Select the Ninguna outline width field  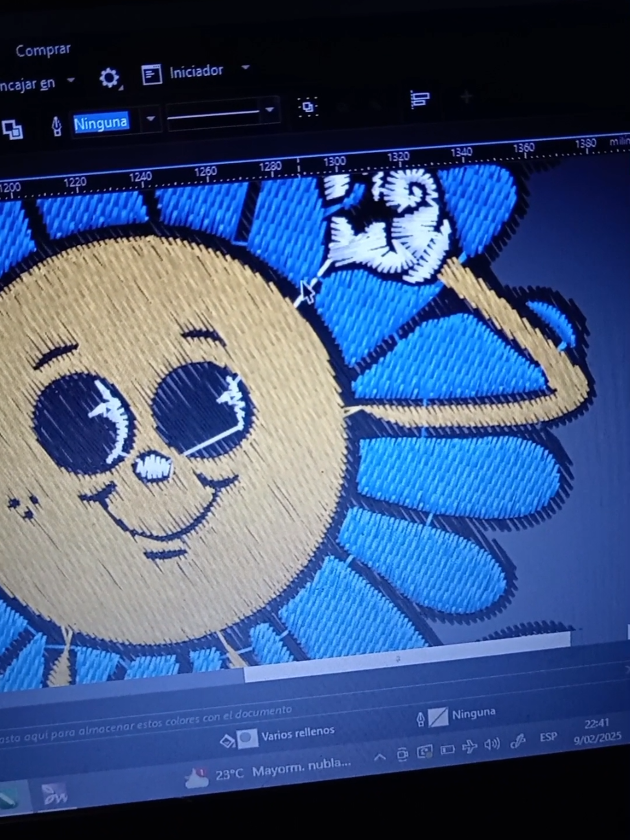coord(100,122)
